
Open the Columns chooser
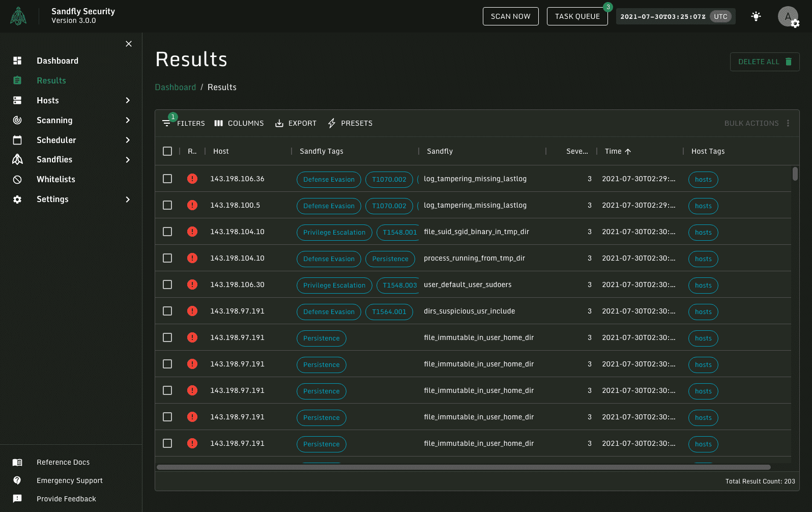pyautogui.click(x=239, y=123)
